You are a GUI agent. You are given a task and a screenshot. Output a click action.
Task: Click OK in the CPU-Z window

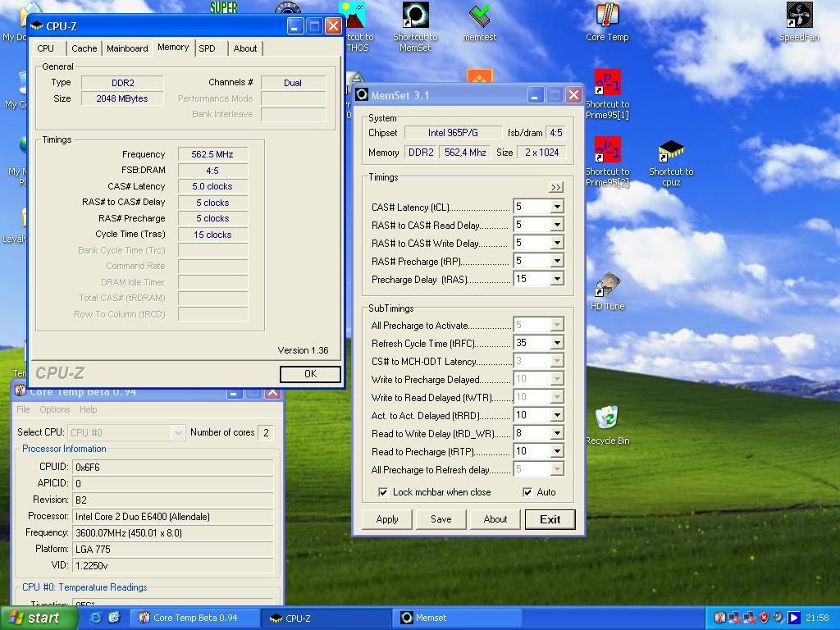[310, 374]
